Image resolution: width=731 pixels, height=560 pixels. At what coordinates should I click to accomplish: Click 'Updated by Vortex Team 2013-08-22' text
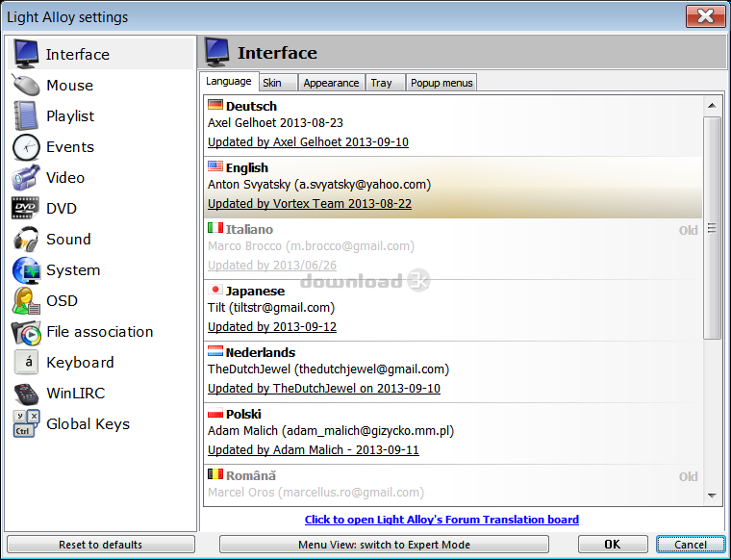click(x=310, y=204)
